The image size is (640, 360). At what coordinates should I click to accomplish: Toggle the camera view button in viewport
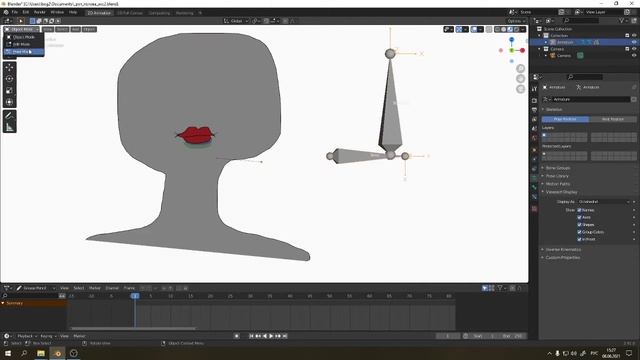coord(520,89)
